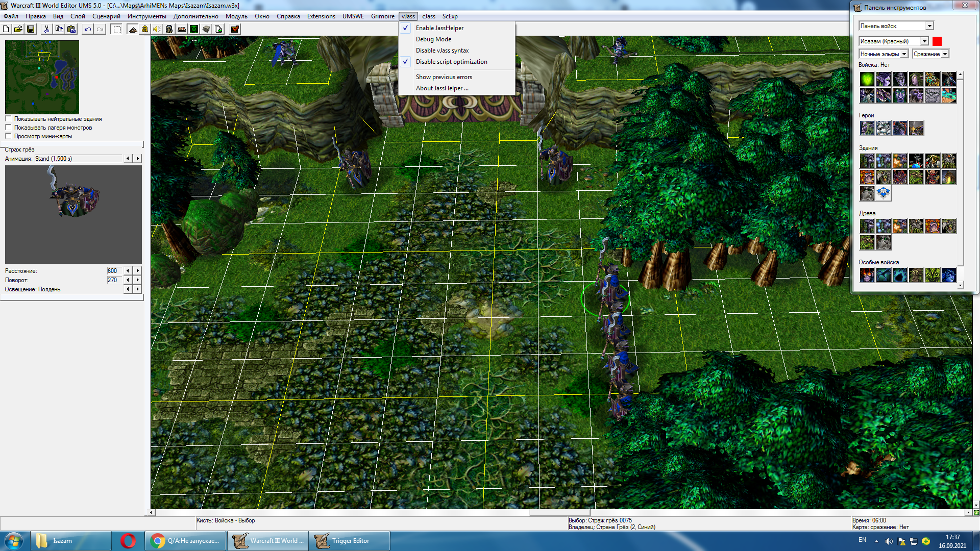Open the UMSWE menu
The height and width of the screenshot is (551, 980).
click(353, 16)
